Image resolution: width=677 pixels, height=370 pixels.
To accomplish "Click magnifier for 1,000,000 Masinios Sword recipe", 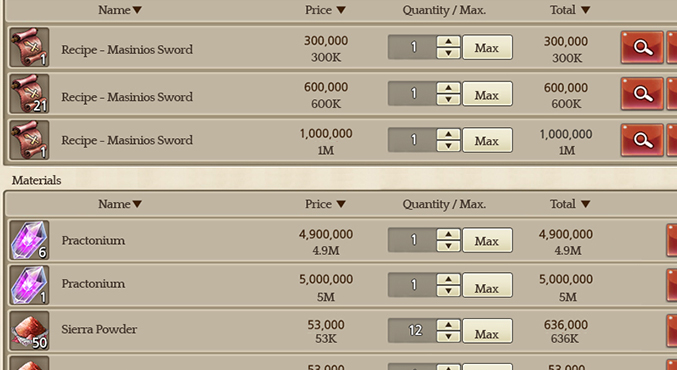I will [x=642, y=140].
